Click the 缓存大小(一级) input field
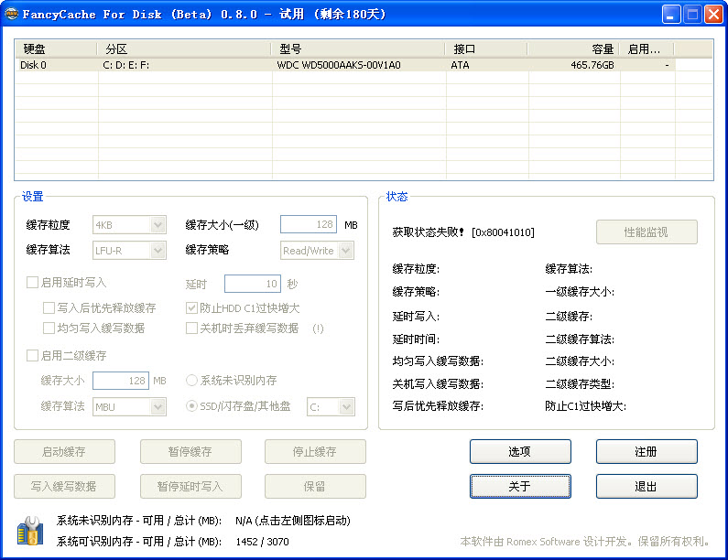 pyautogui.click(x=309, y=224)
